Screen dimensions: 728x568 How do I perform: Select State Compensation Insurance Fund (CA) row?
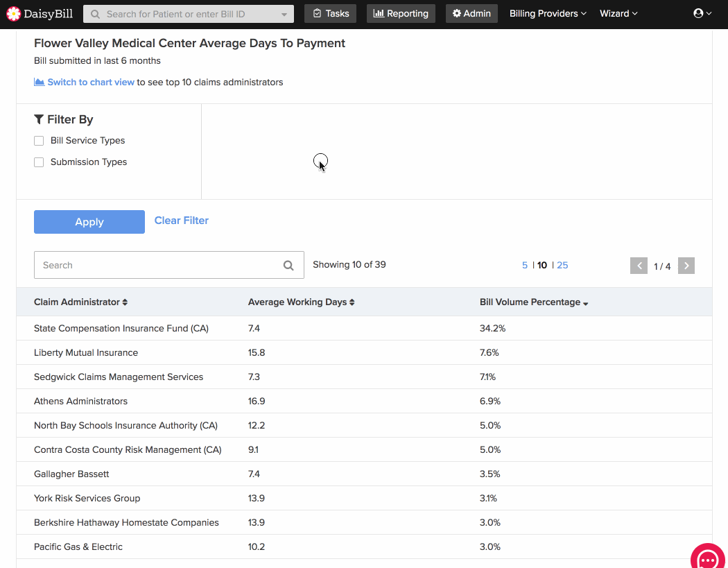click(x=364, y=328)
